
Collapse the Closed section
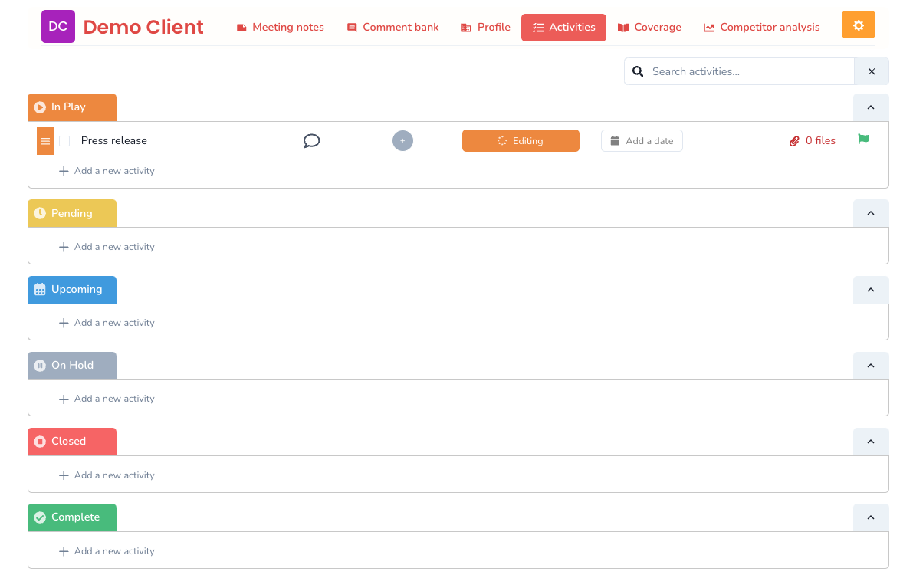tap(871, 442)
